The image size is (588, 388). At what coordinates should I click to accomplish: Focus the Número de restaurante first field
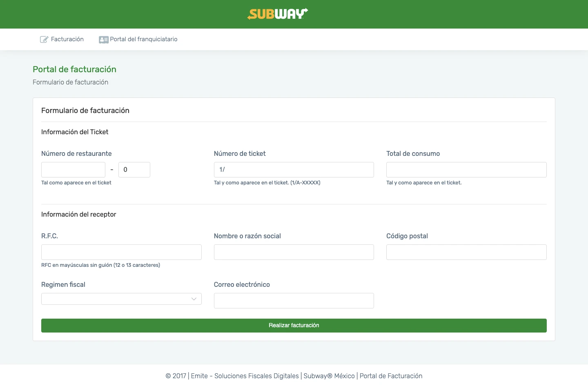coord(73,170)
